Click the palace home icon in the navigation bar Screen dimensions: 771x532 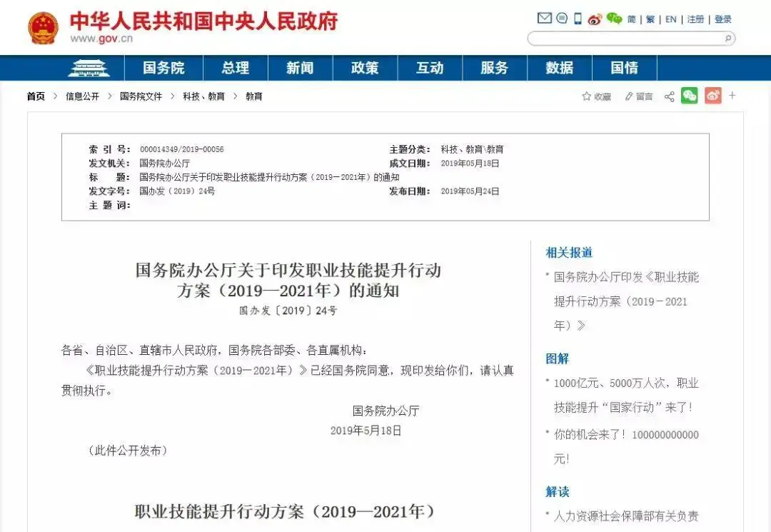89,68
